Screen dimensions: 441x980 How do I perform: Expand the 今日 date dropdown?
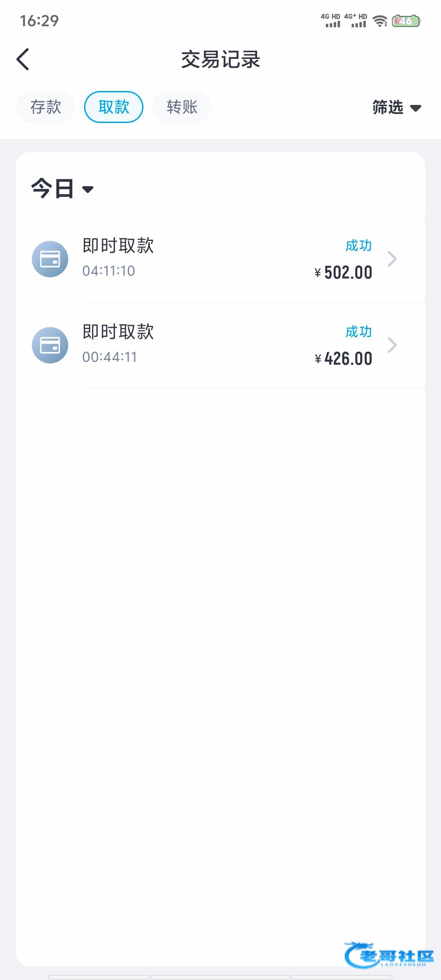click(62, 189)
